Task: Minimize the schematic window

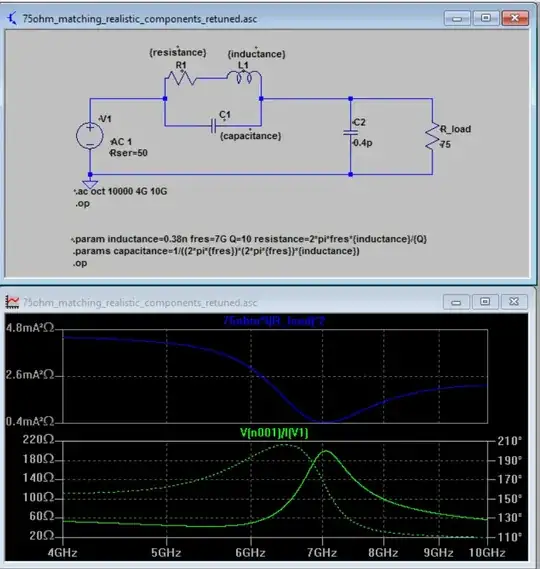Action: (457, 18)
